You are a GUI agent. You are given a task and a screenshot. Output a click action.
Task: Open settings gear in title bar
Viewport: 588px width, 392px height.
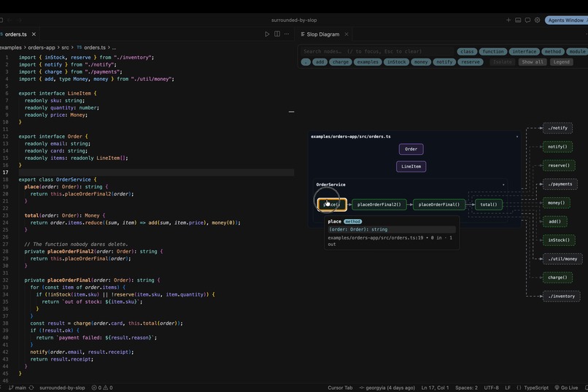[538, 20]
